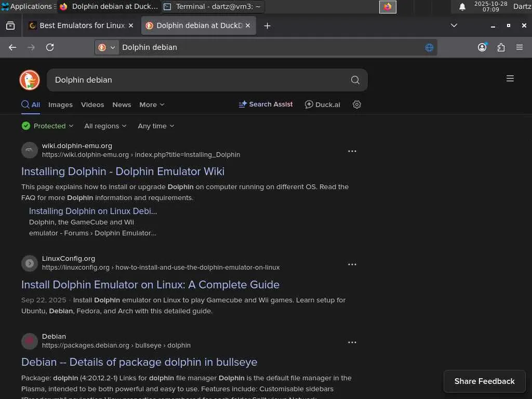
Task: Click the wiki.dolphin-emu.org URL text
Action: 141,155
